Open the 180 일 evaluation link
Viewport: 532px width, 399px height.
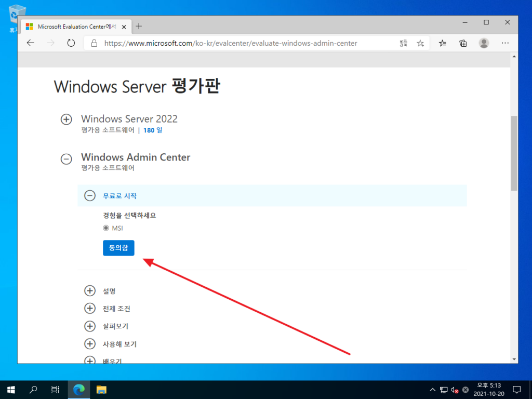[152, 130]
